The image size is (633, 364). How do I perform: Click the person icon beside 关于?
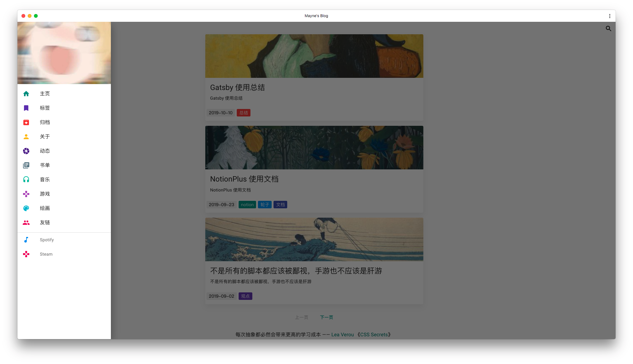point(26,137)
